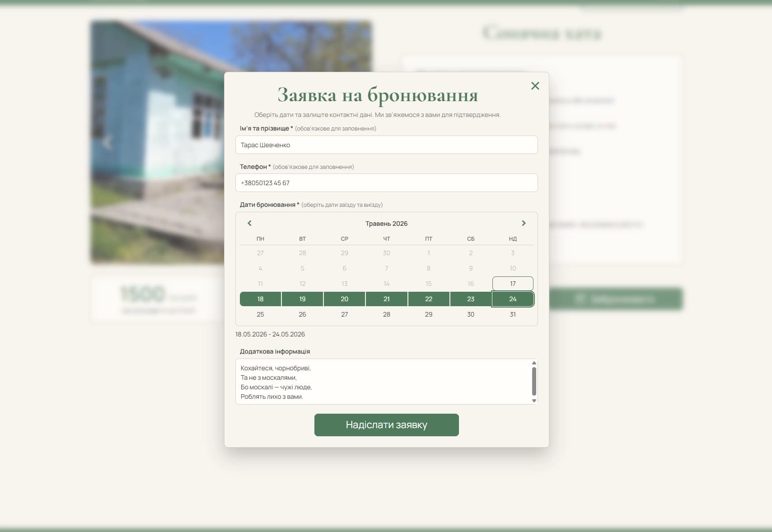Screen dimensions: 772x532
Task: Select May 26 in calendar
Action: tap(302, 314)
